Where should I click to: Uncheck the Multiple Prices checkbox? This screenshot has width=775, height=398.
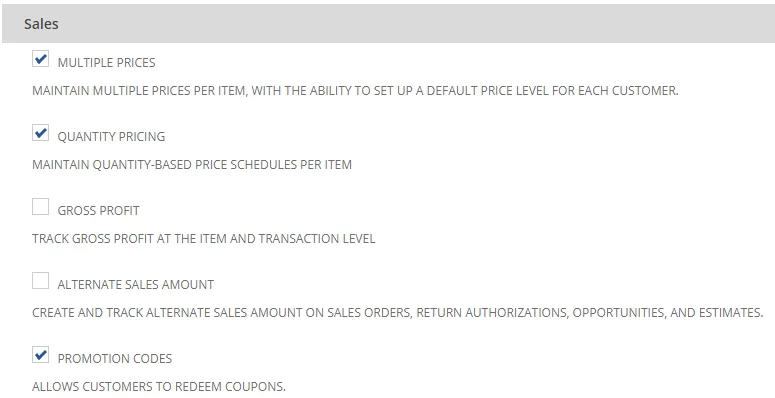coord(41,59)
